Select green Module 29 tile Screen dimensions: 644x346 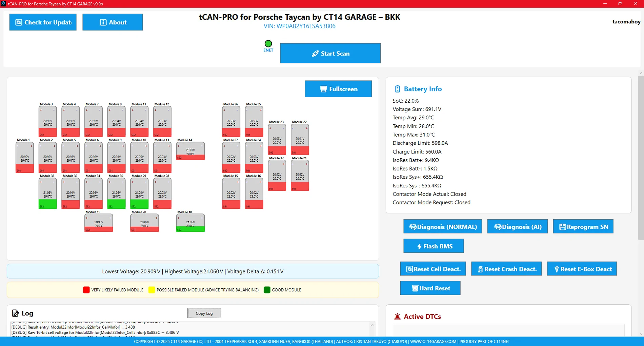(x=139, y=194)
